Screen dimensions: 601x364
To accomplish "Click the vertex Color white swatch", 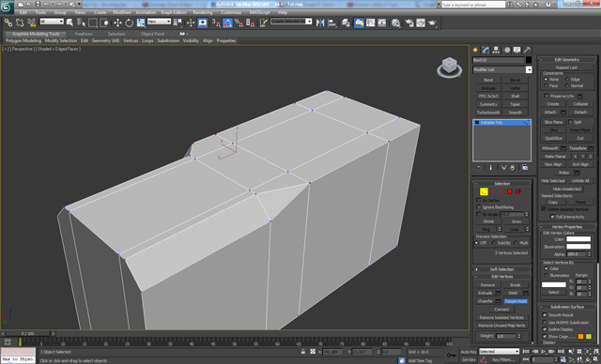I will (x=578, y=239).
